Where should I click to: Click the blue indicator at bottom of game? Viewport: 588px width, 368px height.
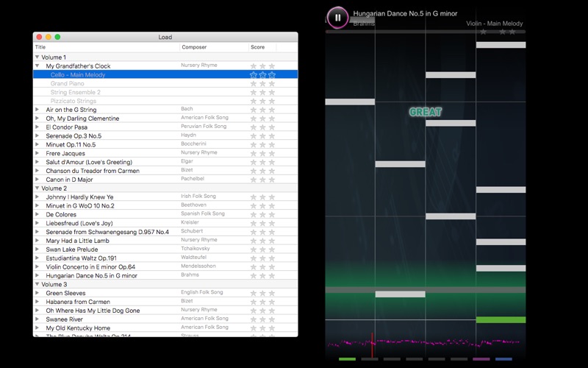point(503,359)
